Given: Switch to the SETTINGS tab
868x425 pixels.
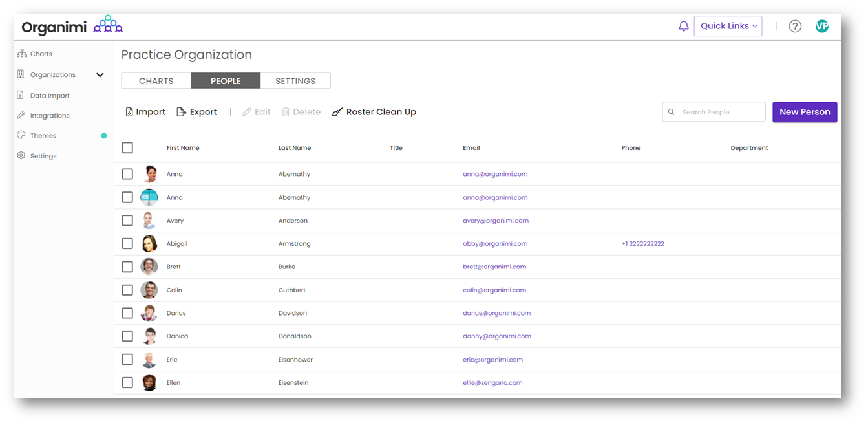Looking at the screenshot, I should click(x=295, y=81).
